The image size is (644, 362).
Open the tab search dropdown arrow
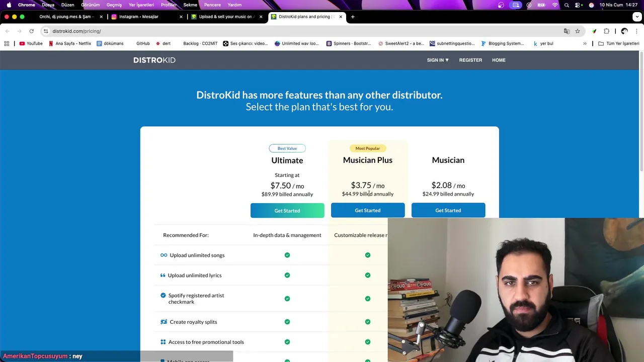click(x=637, y=17)
